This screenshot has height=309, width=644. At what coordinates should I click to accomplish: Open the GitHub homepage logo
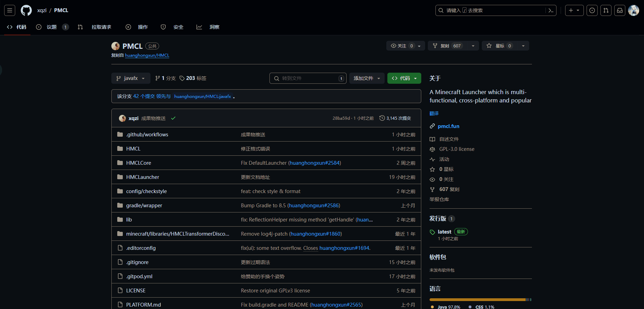click(26, 10)
